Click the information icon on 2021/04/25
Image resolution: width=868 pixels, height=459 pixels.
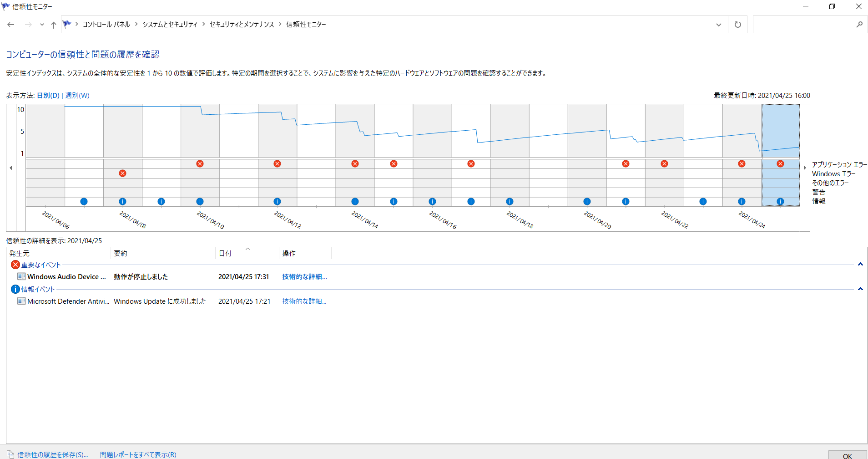tap(780, 202)
